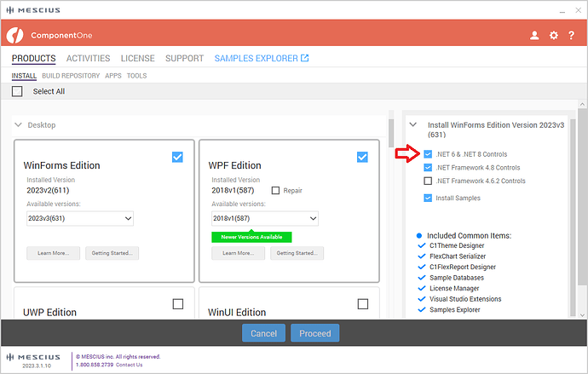Click the Newer Versions Available badge
This screenshot has width=588, height=374.
(x=251, y=237)
